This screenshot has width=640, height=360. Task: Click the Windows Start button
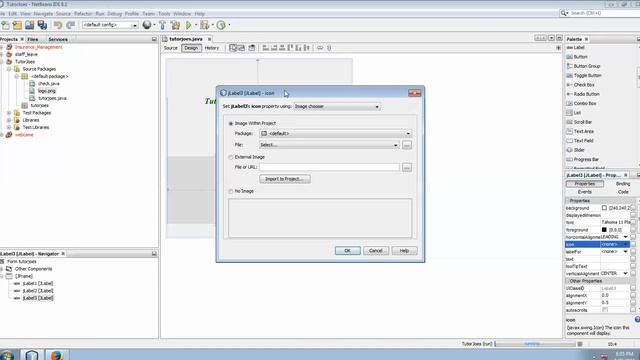click(7, 355)
